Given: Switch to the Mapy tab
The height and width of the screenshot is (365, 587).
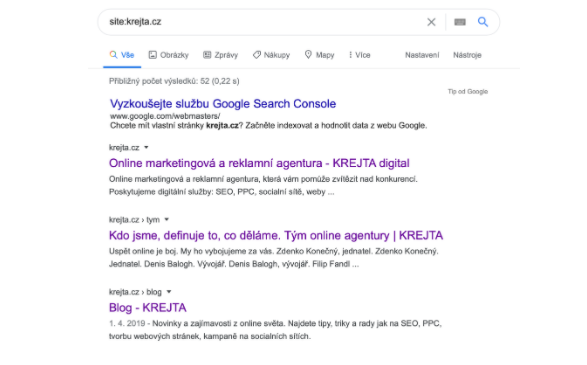Looking at the screenshot, I should tap(319, 55).
